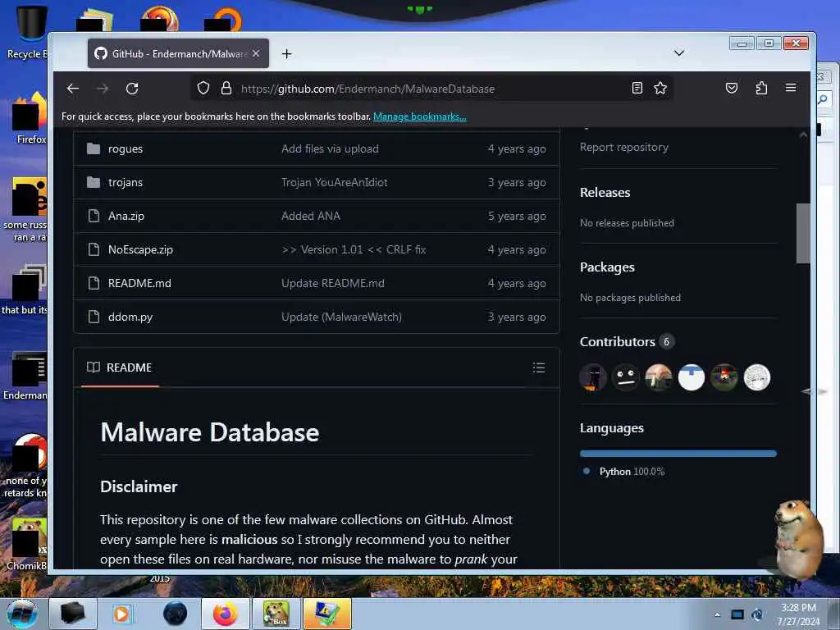Open the extensions puzzle icon
The width and height of the screenshot is (840, 630).
point(761,89)
